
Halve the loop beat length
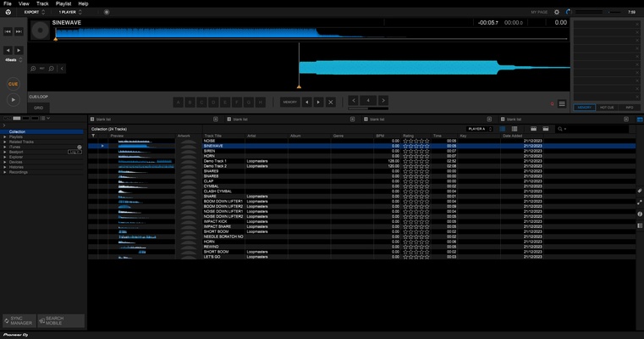coord(353,100)
